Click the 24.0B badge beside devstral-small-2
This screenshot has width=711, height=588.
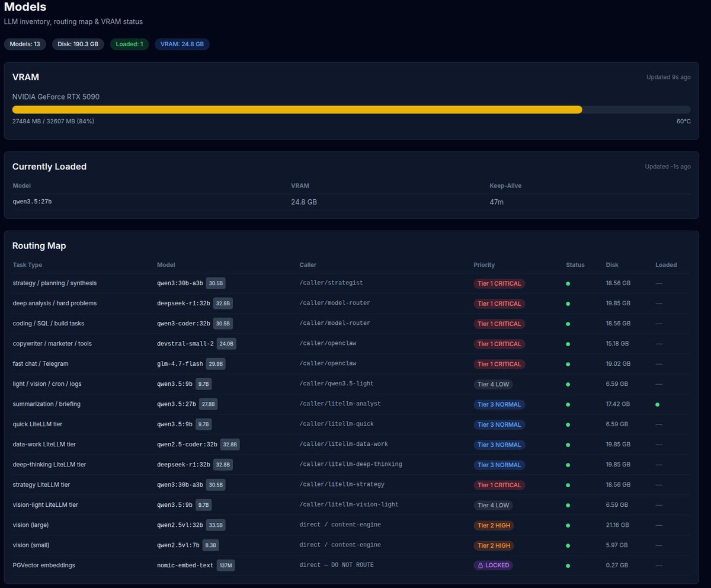tap(227, 344)
